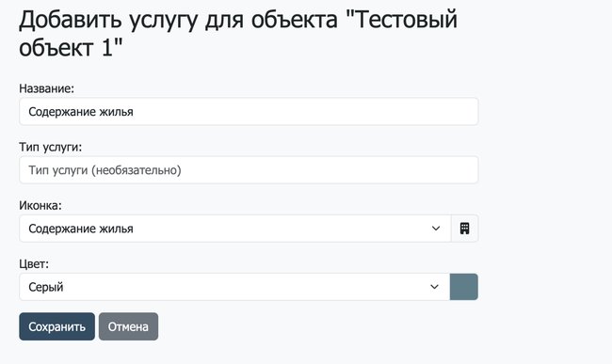Click the building icon preview next to Иконка

click(x=464, y=229)
